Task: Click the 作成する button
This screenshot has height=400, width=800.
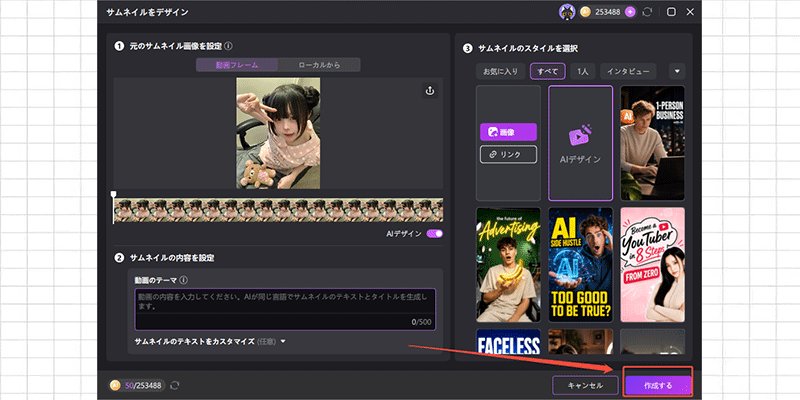Action: [x=658, y=385]
